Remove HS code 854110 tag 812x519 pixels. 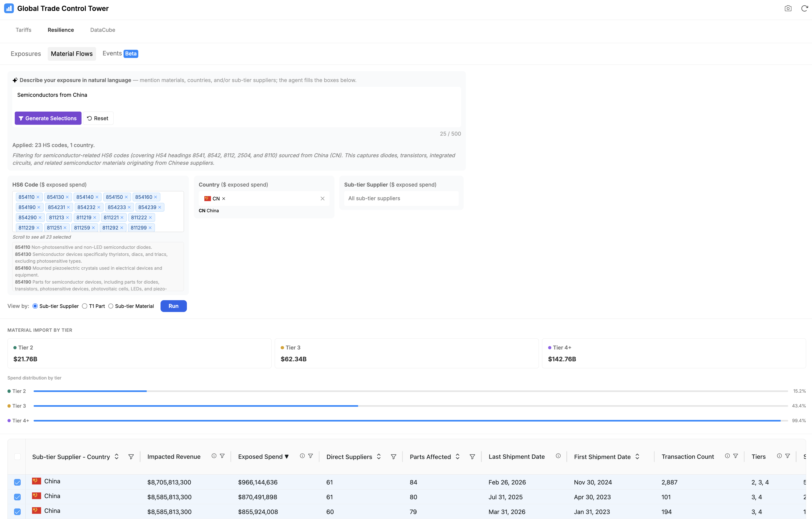click(x=38, y=197)
